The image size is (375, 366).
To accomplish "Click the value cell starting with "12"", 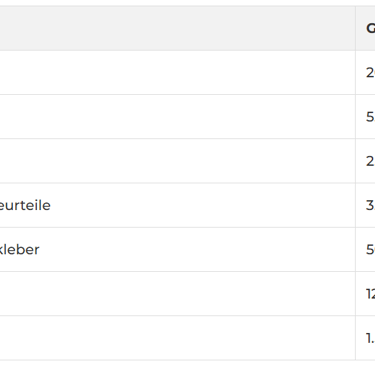I will click(x=365, y=294).
